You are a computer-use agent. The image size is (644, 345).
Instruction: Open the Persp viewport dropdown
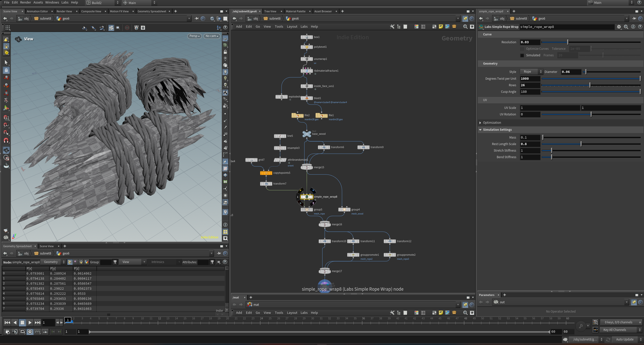tap(195, 36)
